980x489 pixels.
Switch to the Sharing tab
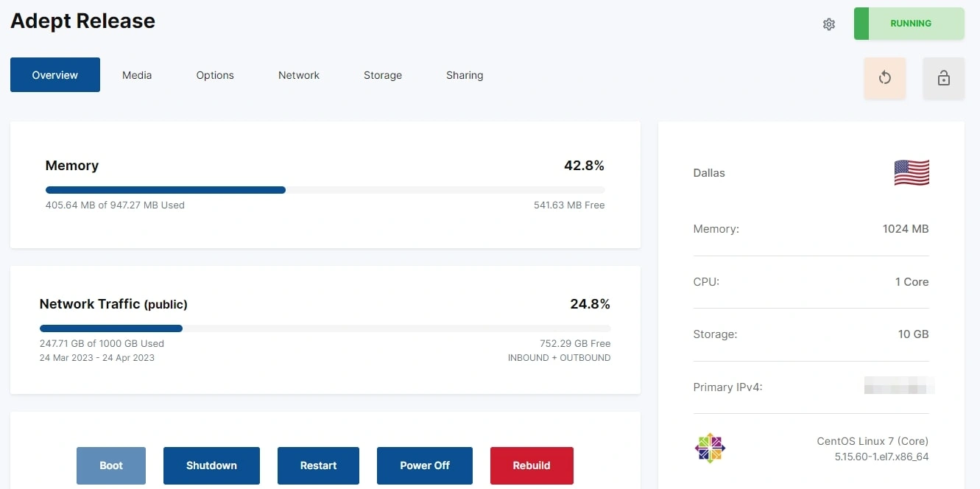pyautogui.click(x=465, y=75)
